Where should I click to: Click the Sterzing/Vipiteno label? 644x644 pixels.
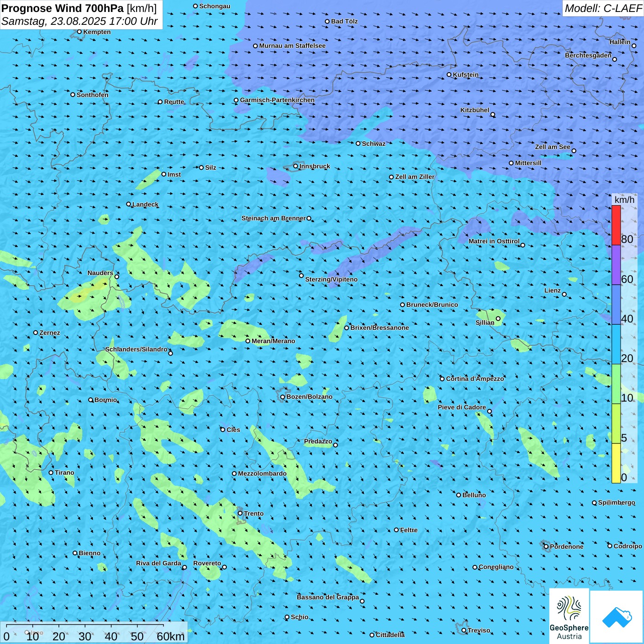(331, 279)
